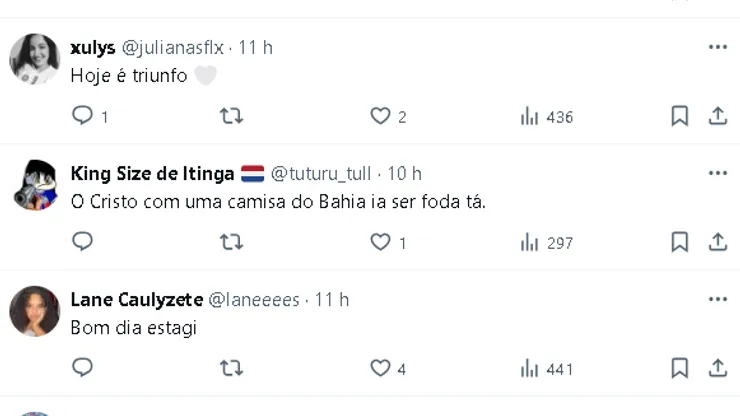This screenshot has width=740, height=416.
Task: Repost the xulys tweet
Action: tap(231, 116)
